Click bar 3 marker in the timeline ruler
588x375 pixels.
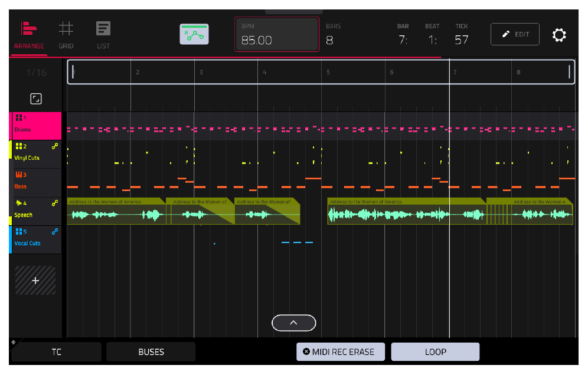pos(201,73)
